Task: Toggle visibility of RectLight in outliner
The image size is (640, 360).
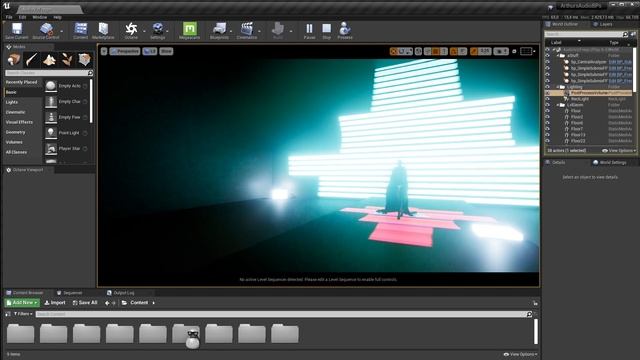Action: pos(548,99)
